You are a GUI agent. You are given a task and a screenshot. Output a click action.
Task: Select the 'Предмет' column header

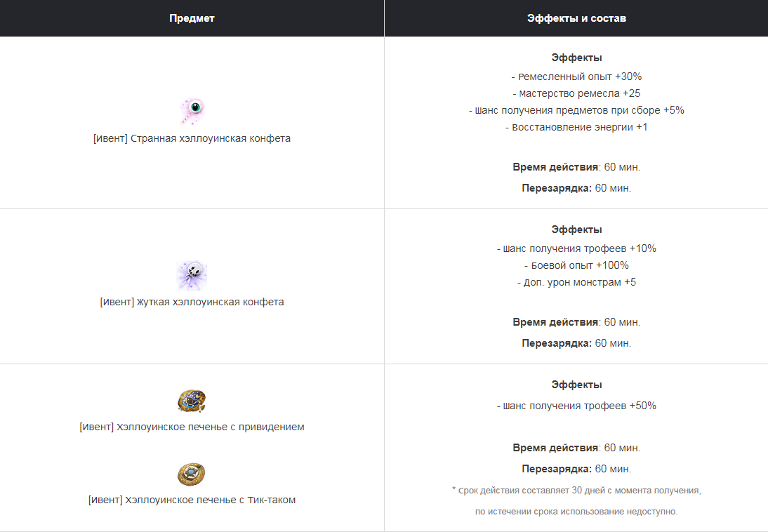click(192, 18)
